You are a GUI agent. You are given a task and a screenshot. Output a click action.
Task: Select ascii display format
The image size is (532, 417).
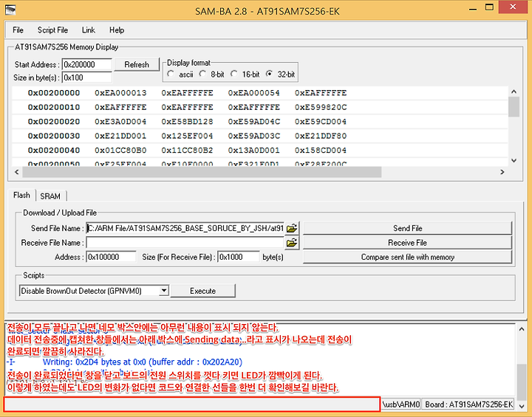point(171,74)
